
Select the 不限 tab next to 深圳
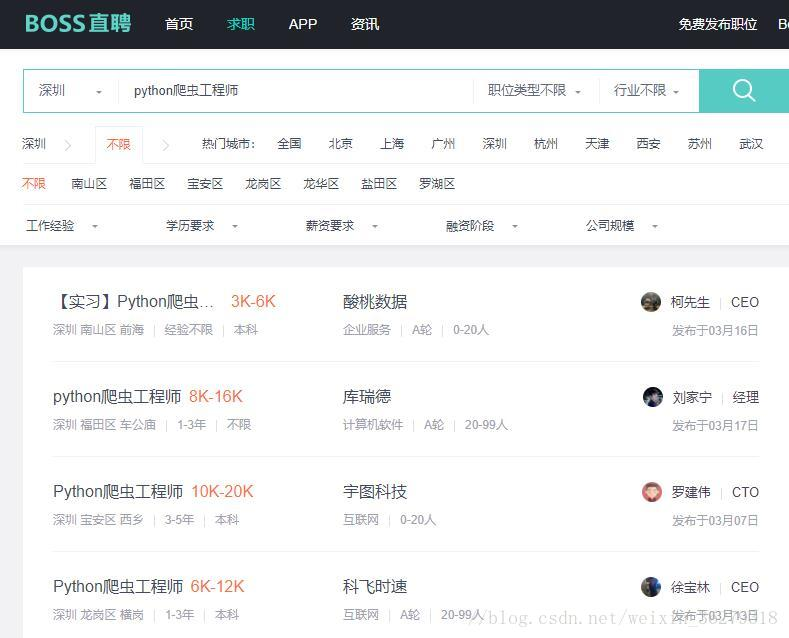pos(119,144)
